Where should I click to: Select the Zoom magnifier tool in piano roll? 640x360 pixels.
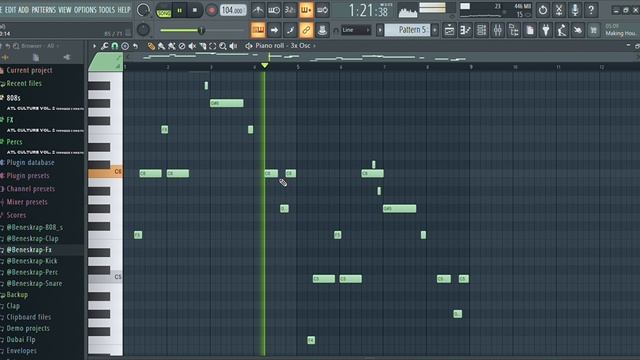coord(223,46)
